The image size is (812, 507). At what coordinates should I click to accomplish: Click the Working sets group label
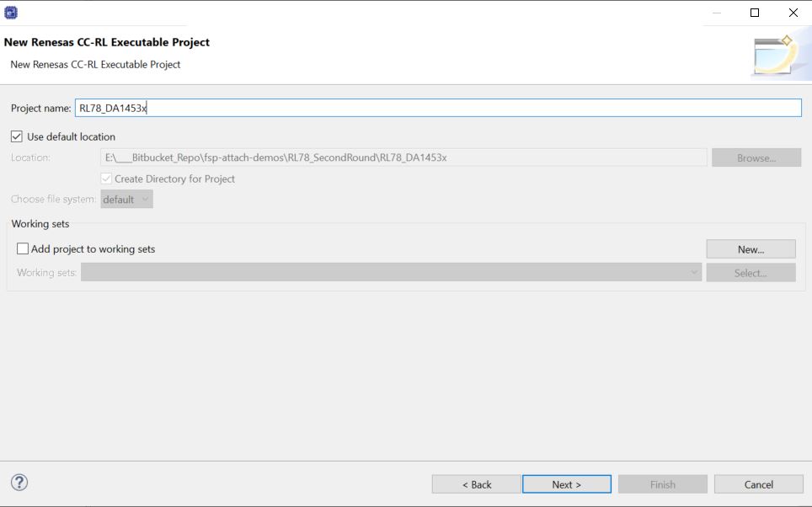[40, 224]
